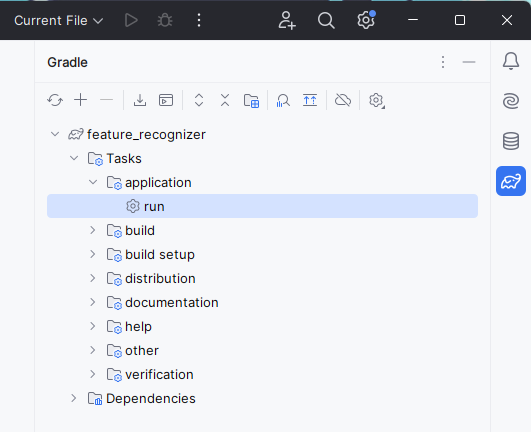531x432 pixels.
Task: Click the Download Sources icon
Action: tap(140, 100)
